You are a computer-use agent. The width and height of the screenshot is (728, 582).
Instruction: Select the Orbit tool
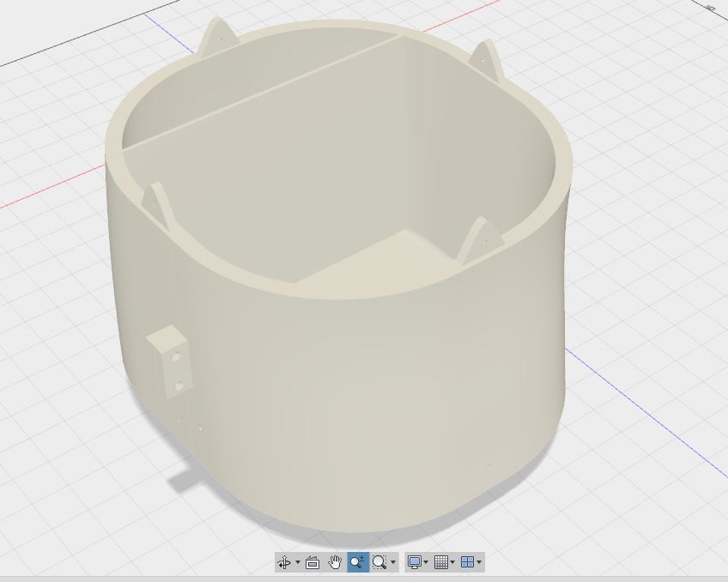click(284, 562)
